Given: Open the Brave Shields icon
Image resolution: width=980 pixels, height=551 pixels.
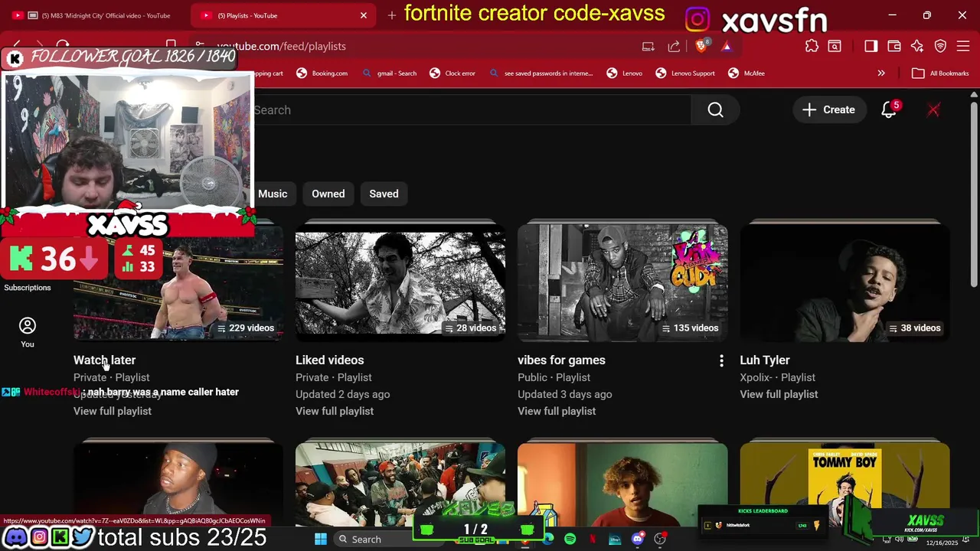Looking at the screenshot, I should point(701,46).
